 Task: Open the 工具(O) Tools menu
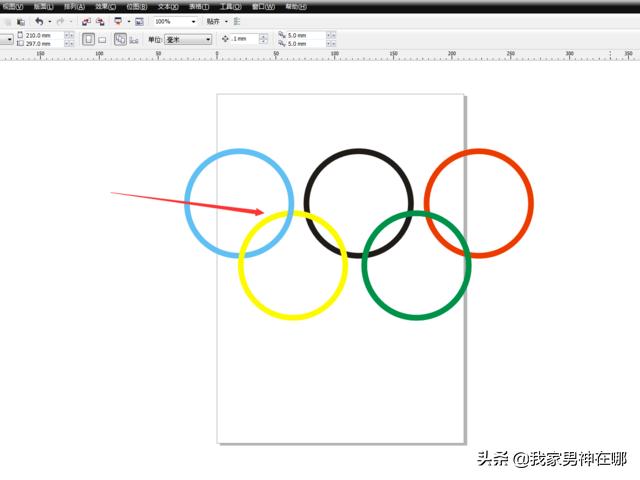[x=231, y=7]
